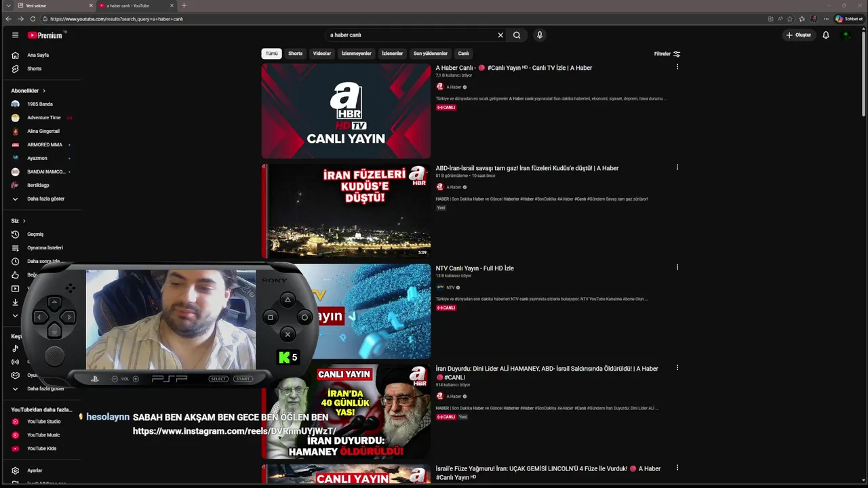Open İran Füzeleri Kudüs'e Düştü thumbnail
Image resolution: width=868 pixels, height=488 pixels.
346,211
